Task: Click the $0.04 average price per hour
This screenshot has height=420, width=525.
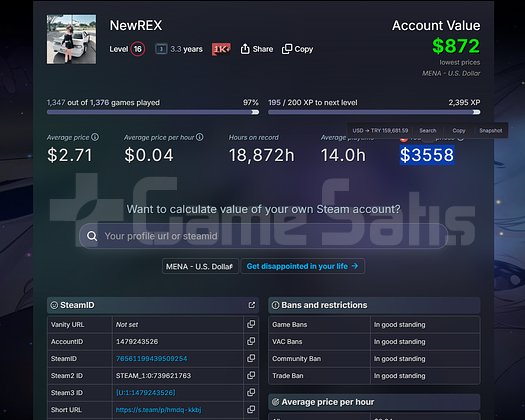Action: click(x=149, y=155)
